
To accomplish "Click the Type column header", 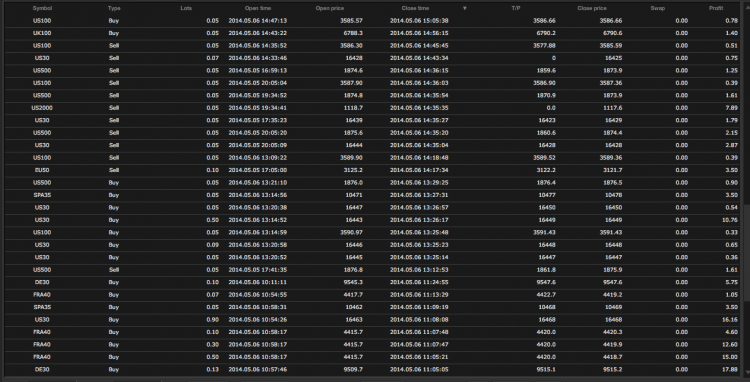I will [114, 8].
